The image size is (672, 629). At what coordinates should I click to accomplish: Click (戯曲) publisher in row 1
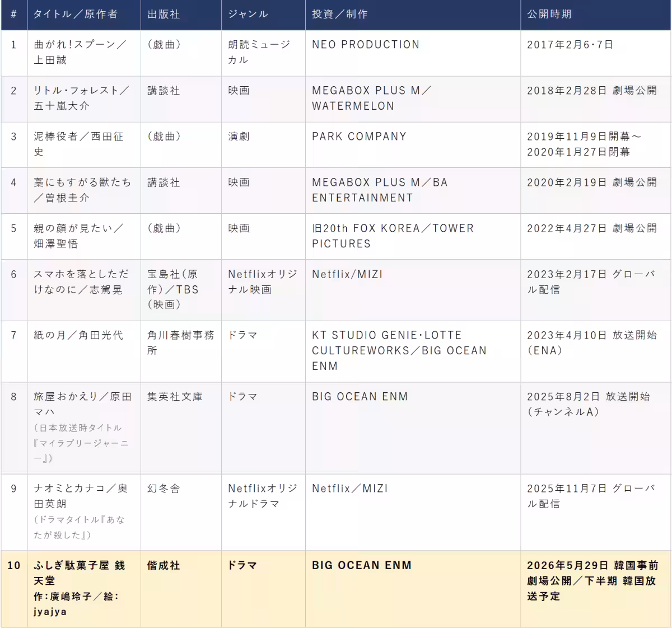(164, 45)
